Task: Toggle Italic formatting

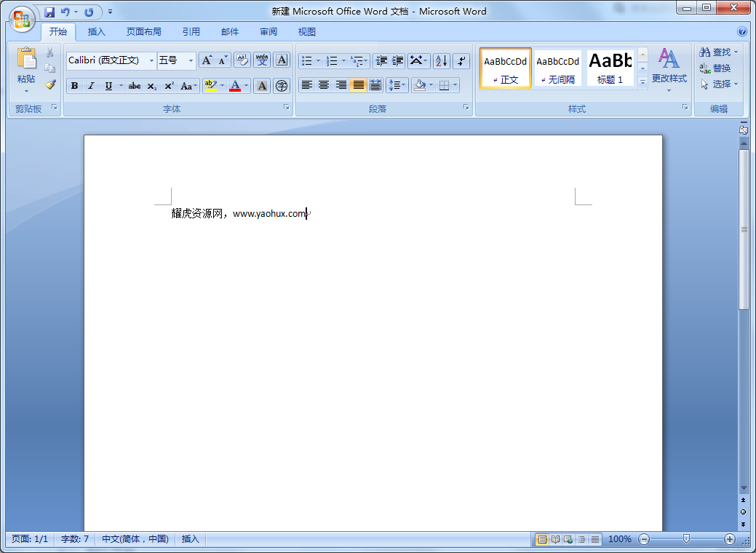Action: tap(91, 86)
